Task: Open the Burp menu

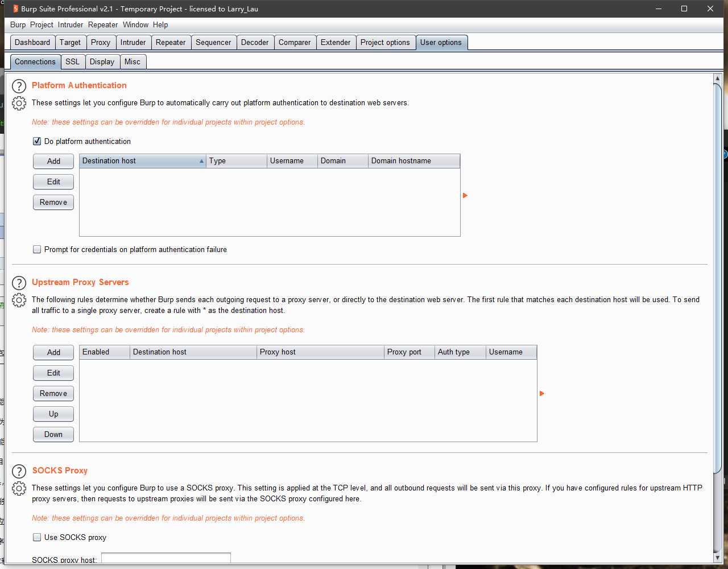Action: click(18, 24)
